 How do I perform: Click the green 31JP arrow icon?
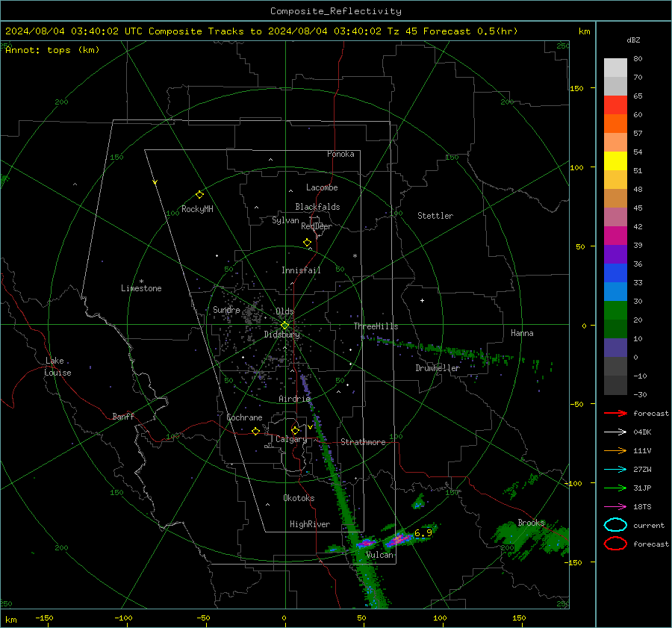[615, 488]
